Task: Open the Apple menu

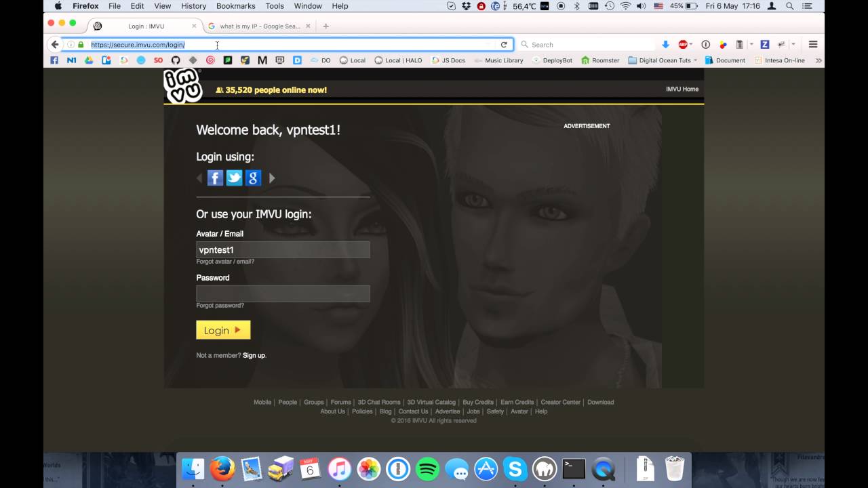Action: (x=58, y=6)
